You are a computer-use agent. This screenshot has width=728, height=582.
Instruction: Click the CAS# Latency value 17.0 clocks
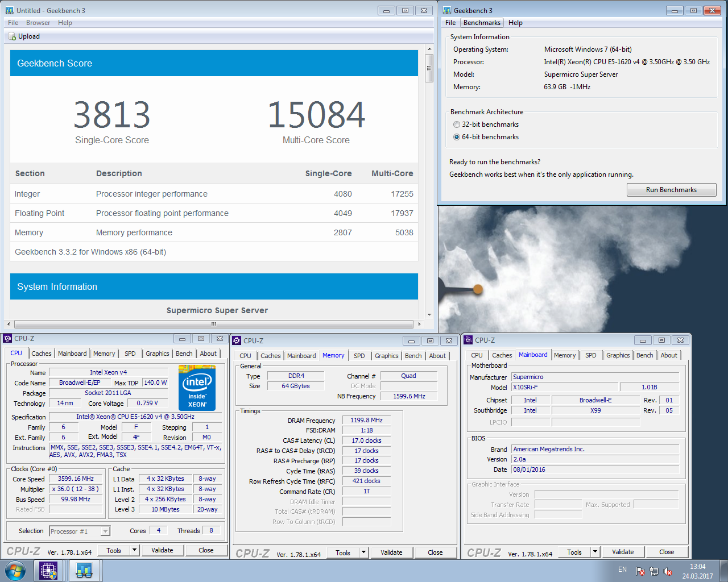366,440
